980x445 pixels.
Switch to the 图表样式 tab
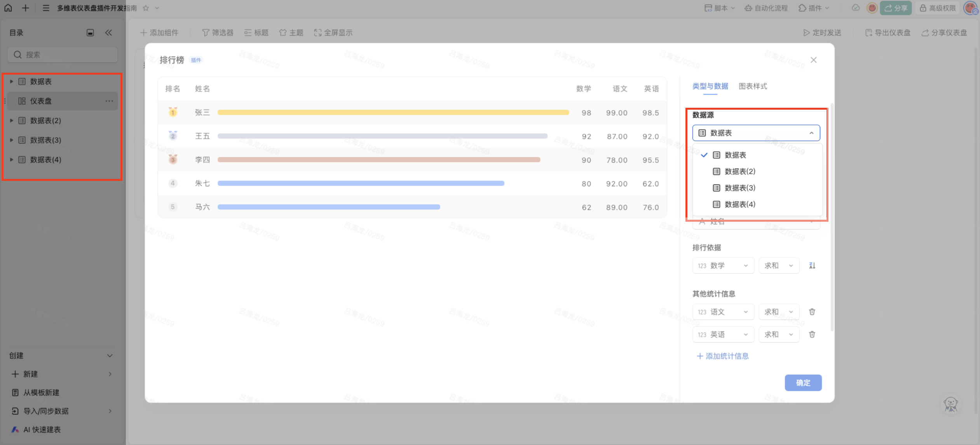(x=753, y=86)
